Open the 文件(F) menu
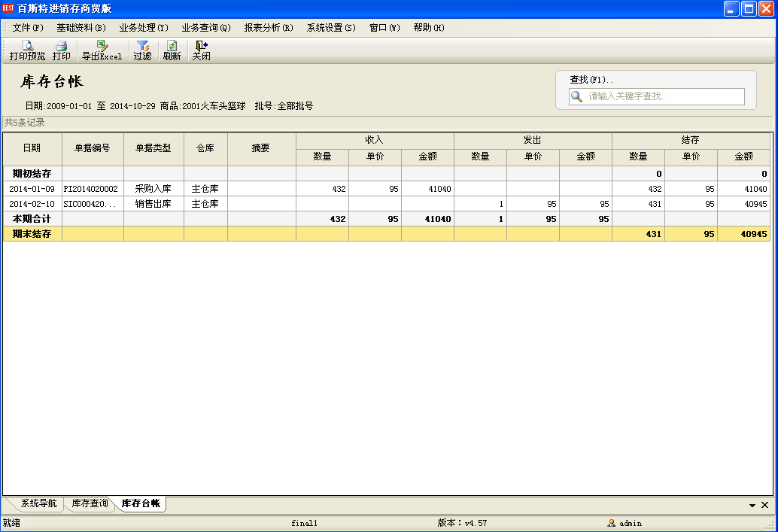Viewport: 778px width, 532px height. pos(28,28)
